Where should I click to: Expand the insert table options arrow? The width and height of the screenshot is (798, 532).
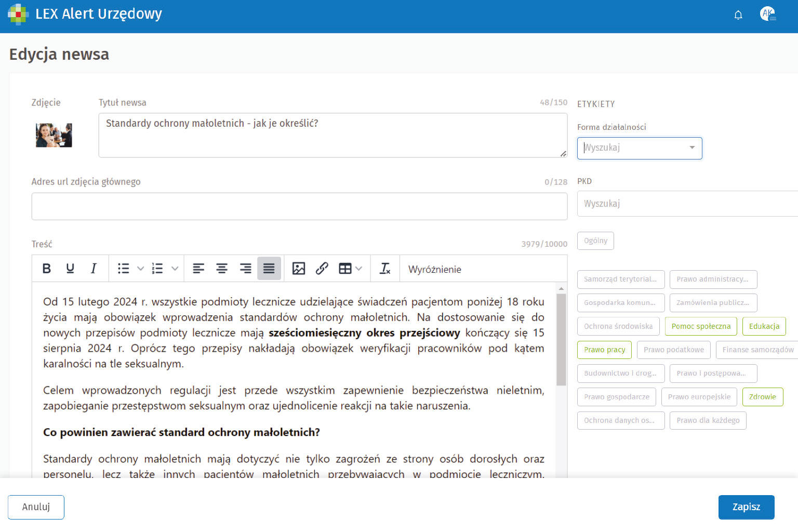click(x=358, y=269)
